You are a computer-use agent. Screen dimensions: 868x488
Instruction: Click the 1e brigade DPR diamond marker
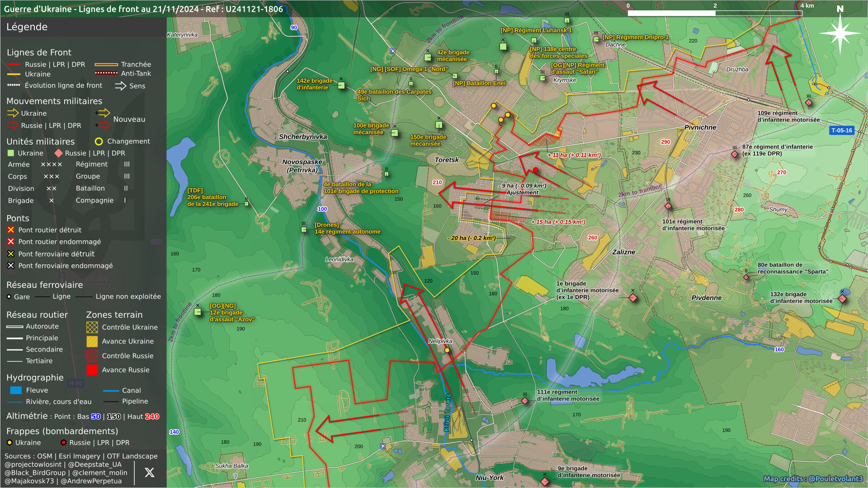click(x=633, y=298)
